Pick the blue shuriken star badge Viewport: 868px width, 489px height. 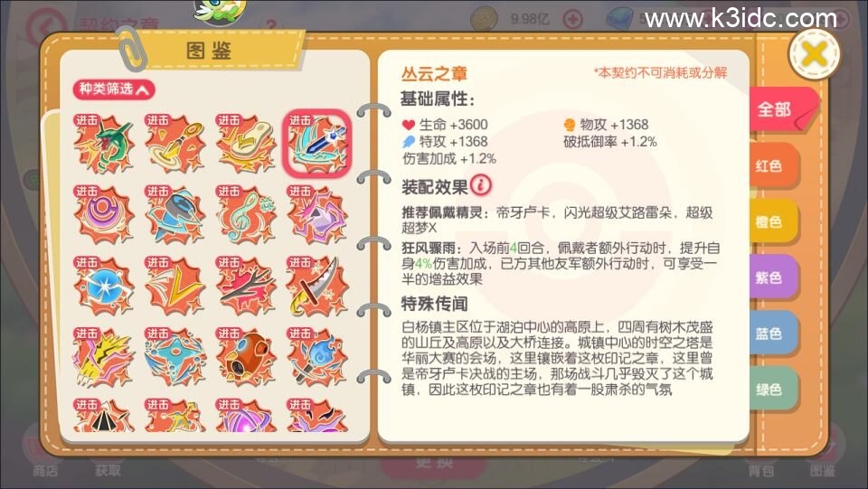point(175,357)
